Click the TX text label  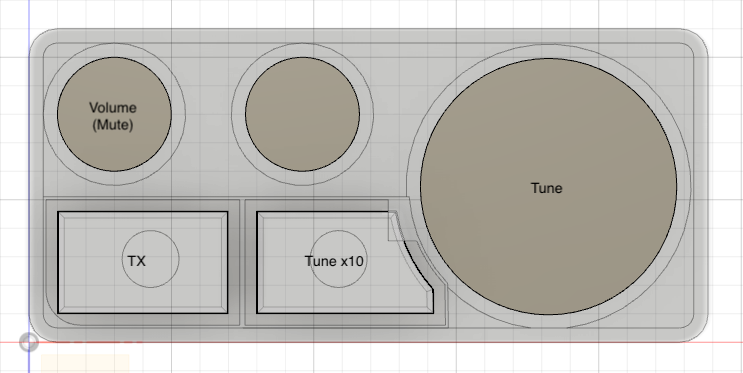pos(136,261)
